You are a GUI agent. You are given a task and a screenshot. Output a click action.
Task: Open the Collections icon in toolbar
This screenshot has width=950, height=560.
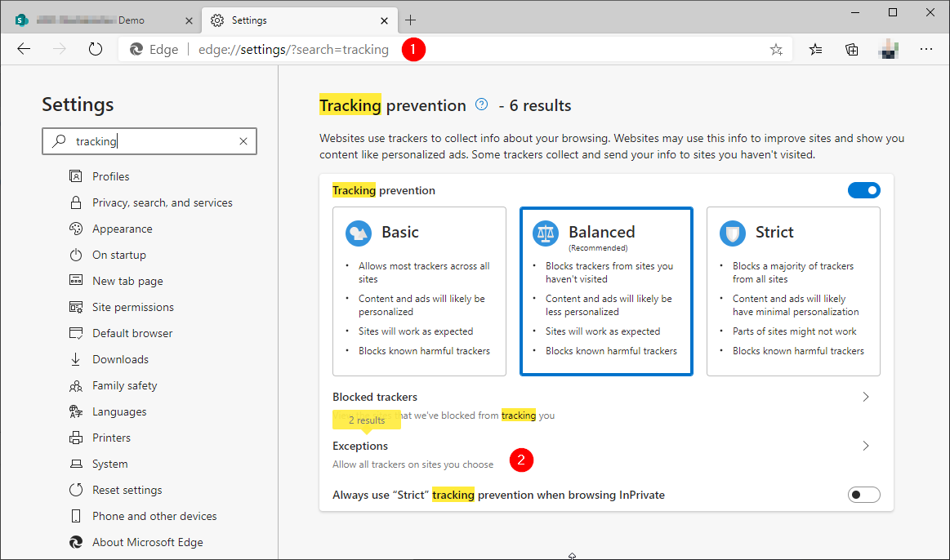pos(852,50)
